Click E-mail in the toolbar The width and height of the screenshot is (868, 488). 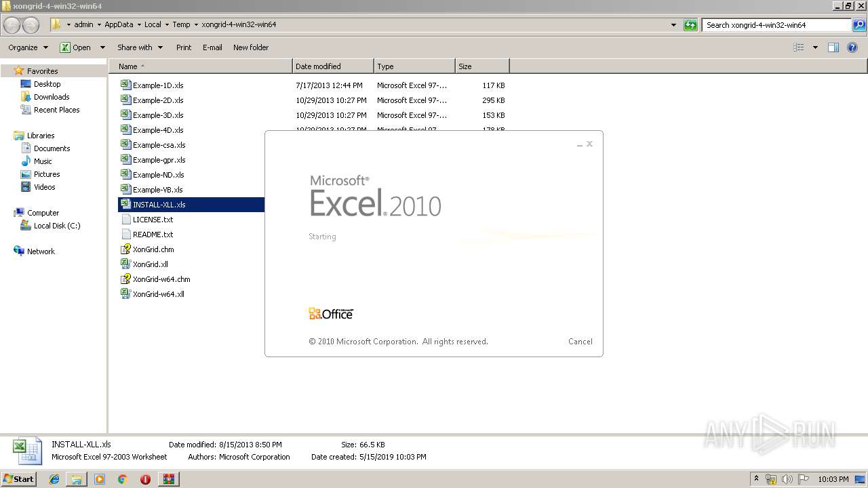(212, 47)
